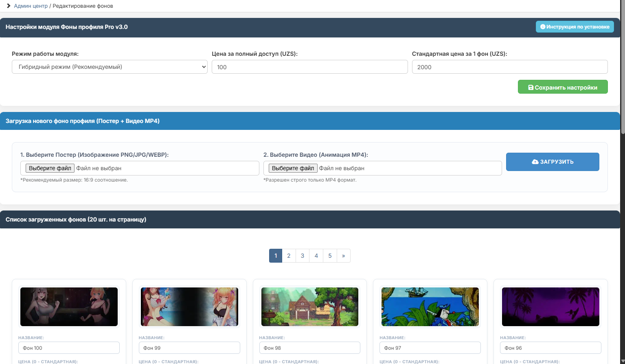
Task: Choose a poster file with Выберите файл
Action: click(50, 168)
